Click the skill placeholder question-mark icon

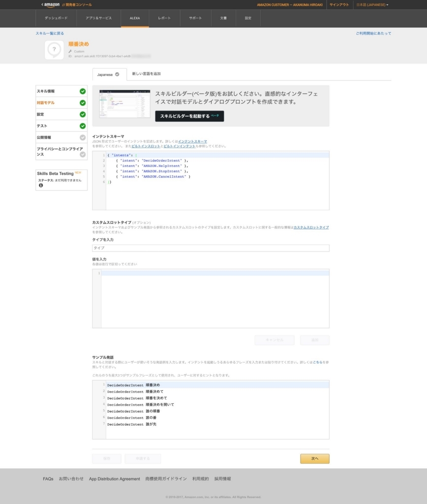[x=54, y=50]
